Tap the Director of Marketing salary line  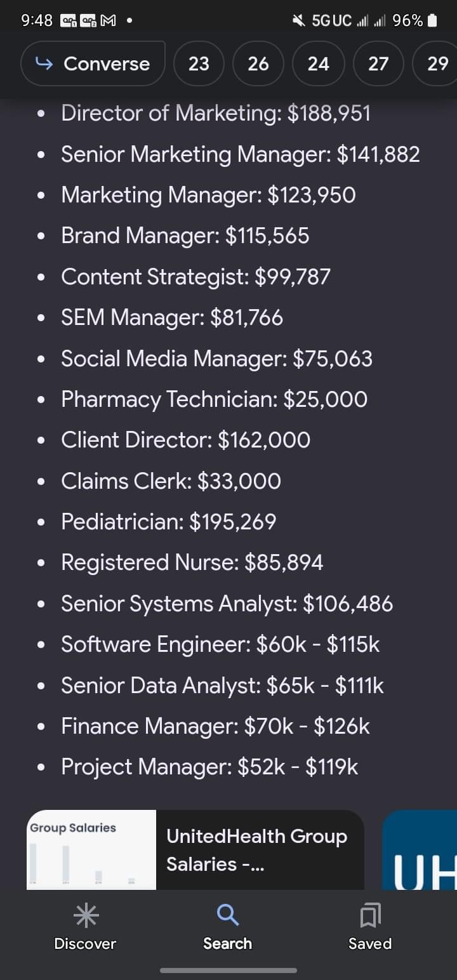(x=216, y=114)
